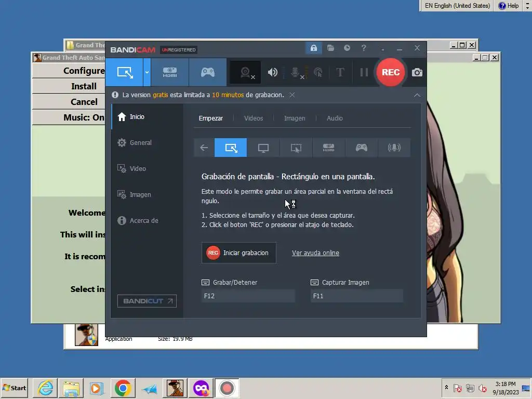Switch to the Imagen tab
This screenshot has height=399, width=532.
pyautogui.click(x=295, y=118)
